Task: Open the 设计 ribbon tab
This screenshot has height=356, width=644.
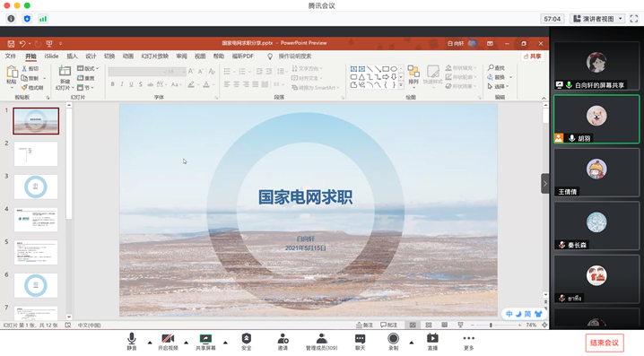Action: [91, 56]
